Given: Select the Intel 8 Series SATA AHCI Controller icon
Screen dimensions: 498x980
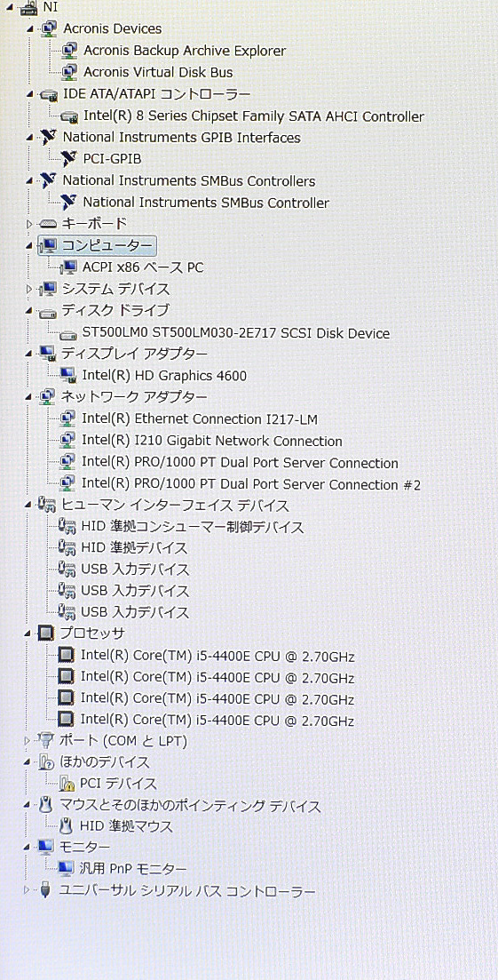Looking at the screenshot, I should tap(69, 116).
